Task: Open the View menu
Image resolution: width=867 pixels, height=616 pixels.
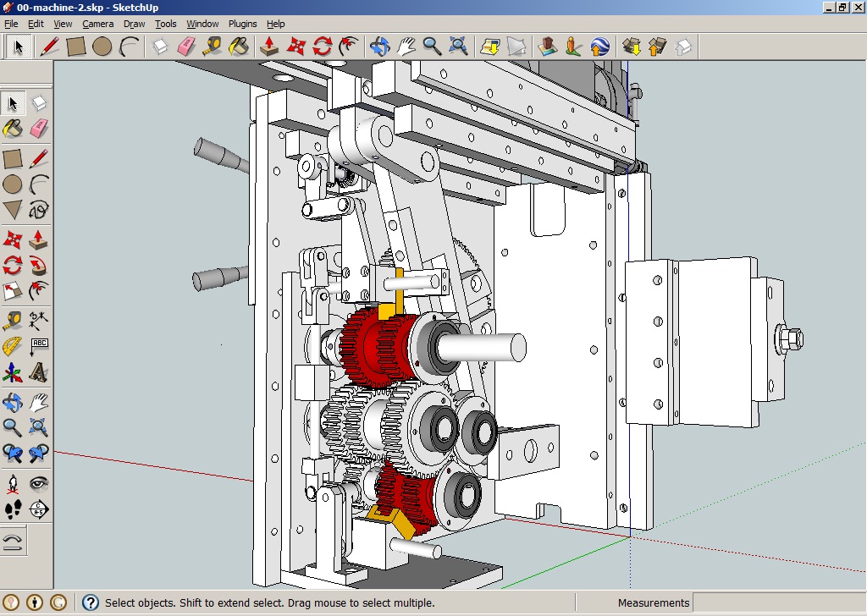Action: click(63, 24)
